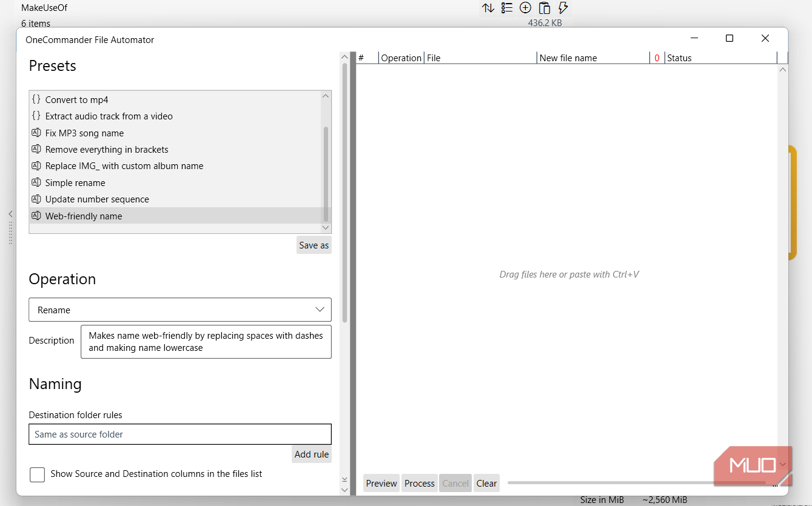Select Replace IMG_ with custom album name preset
The height and width of the screenshot is (506, 812).
coord(175,166)
